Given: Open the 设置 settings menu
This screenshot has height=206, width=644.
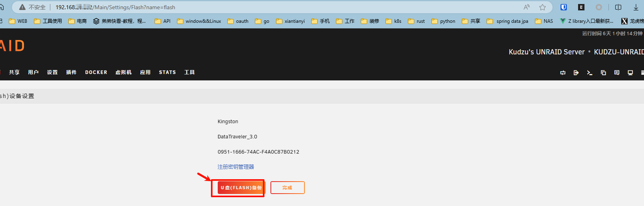Looking at the screenshot, I should pyautogui.click(x=52, y=72).
